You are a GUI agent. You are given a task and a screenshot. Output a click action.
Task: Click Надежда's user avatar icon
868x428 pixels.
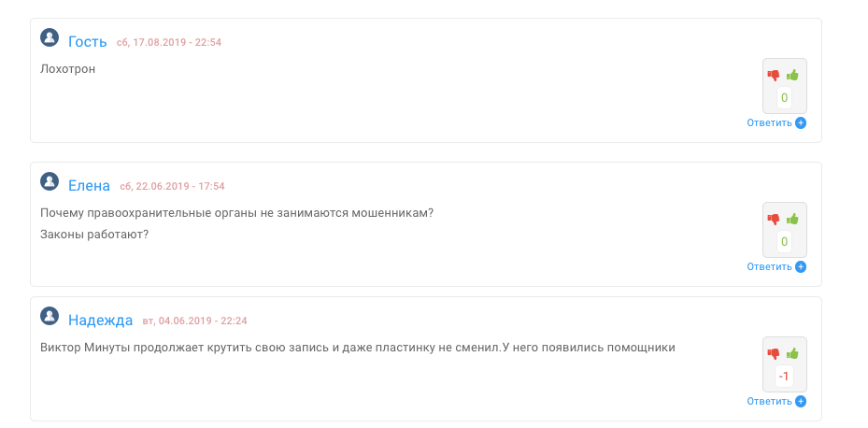50,317
